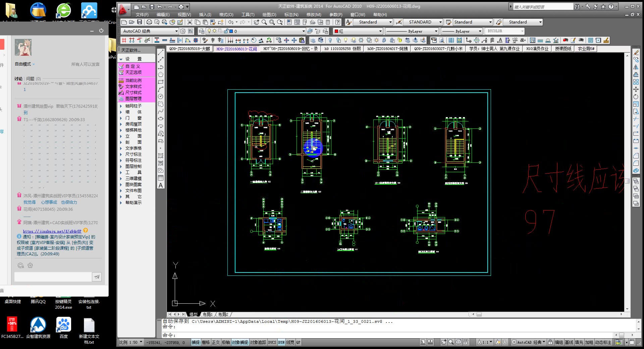This screenshot has height=349, width=644.
Task: Click the chat message input field
Action: 53,277
